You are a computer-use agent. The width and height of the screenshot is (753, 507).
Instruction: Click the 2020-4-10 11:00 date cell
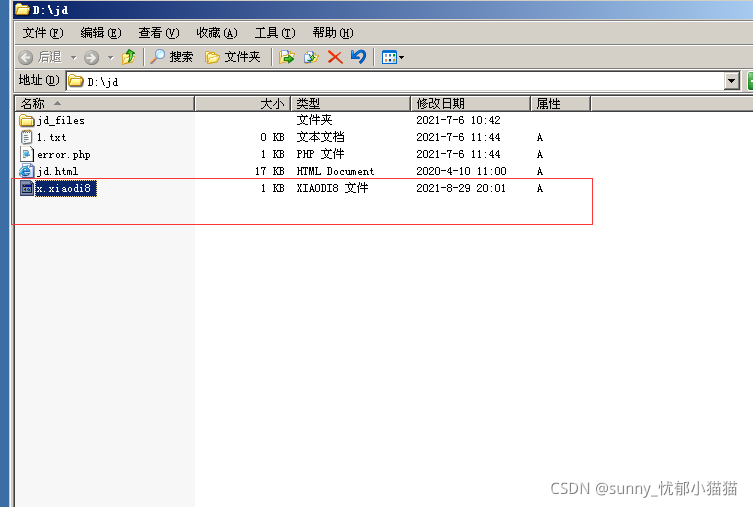(461, 171)
